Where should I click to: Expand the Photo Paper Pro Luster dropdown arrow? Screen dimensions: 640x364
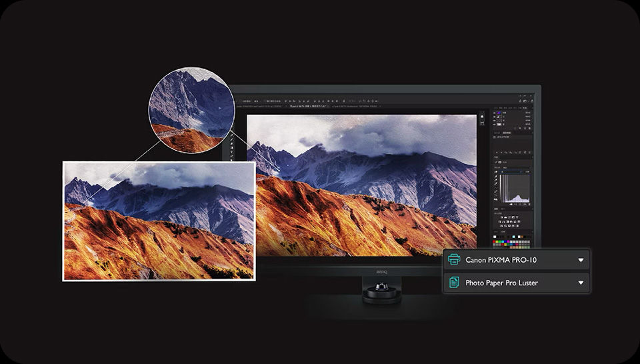click(581, 283)
